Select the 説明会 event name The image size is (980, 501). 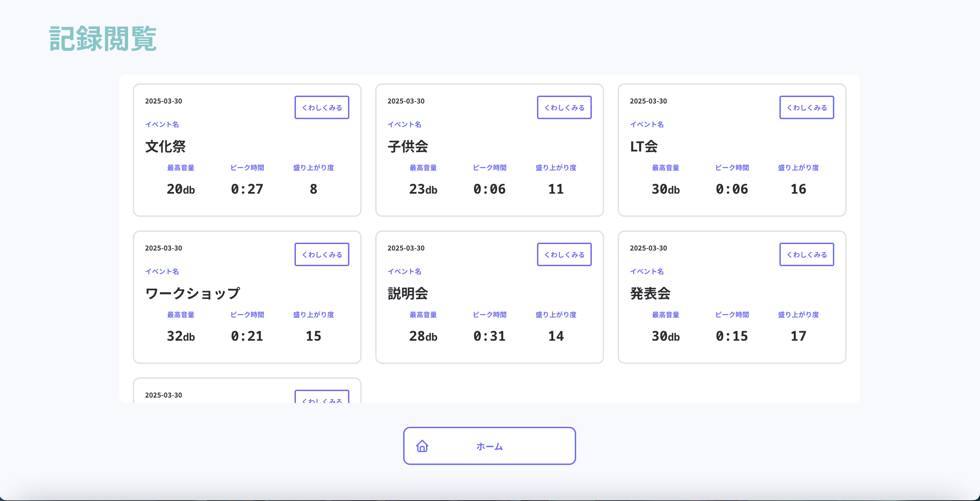click(408, 293)
